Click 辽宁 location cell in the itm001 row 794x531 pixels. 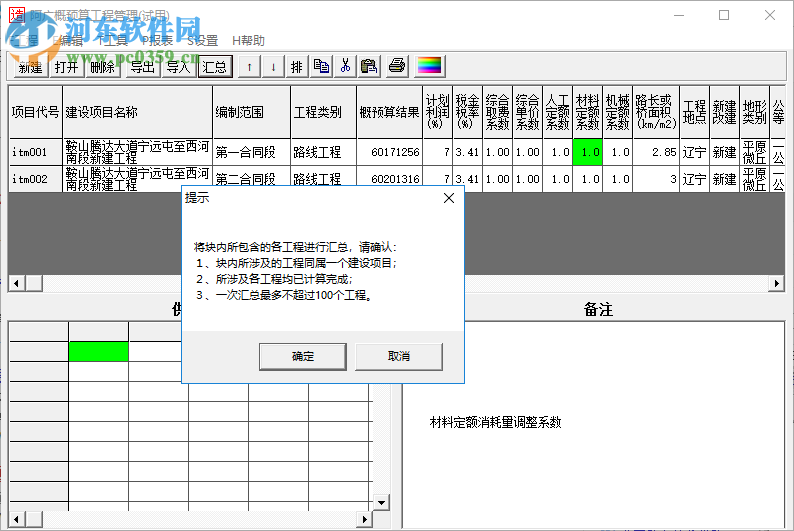(x=694, y=152)
